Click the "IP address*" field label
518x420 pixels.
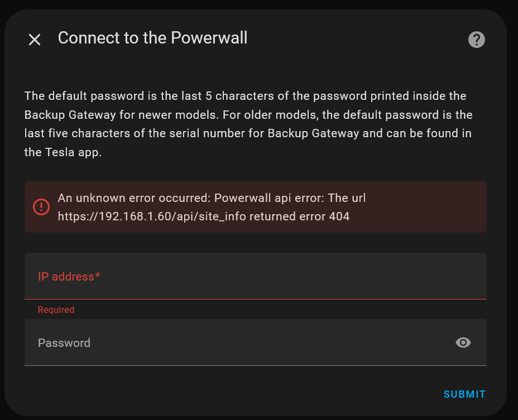[x=69, y=277]
